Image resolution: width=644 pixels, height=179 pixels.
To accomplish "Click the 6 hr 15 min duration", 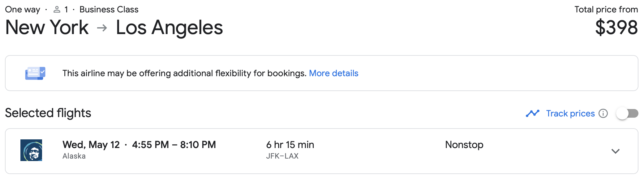I will tap(290, 145).
